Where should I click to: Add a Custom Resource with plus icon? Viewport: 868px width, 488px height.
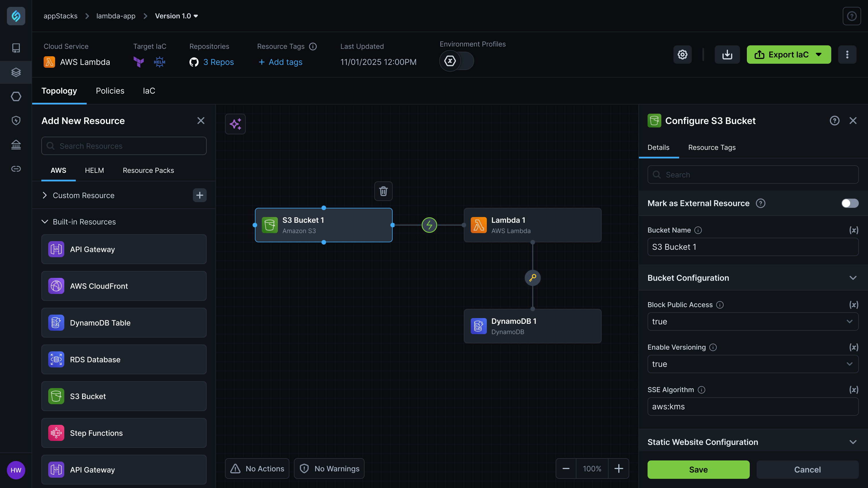(x=199, y=195)
